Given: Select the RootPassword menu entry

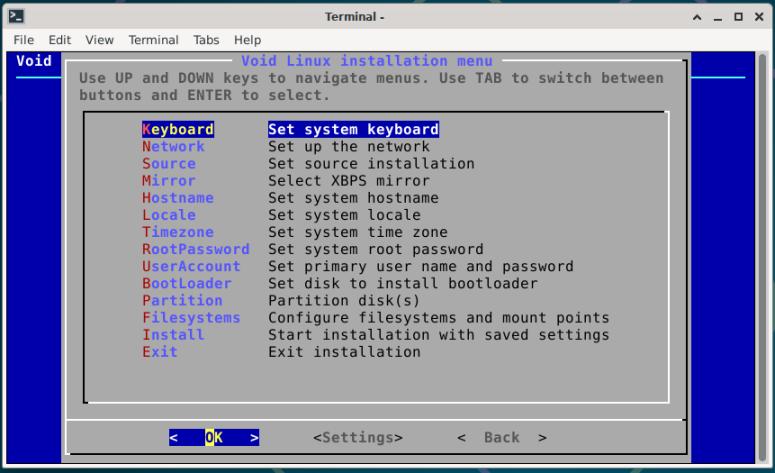Looking at the screenshot, I should coord(196,249).
